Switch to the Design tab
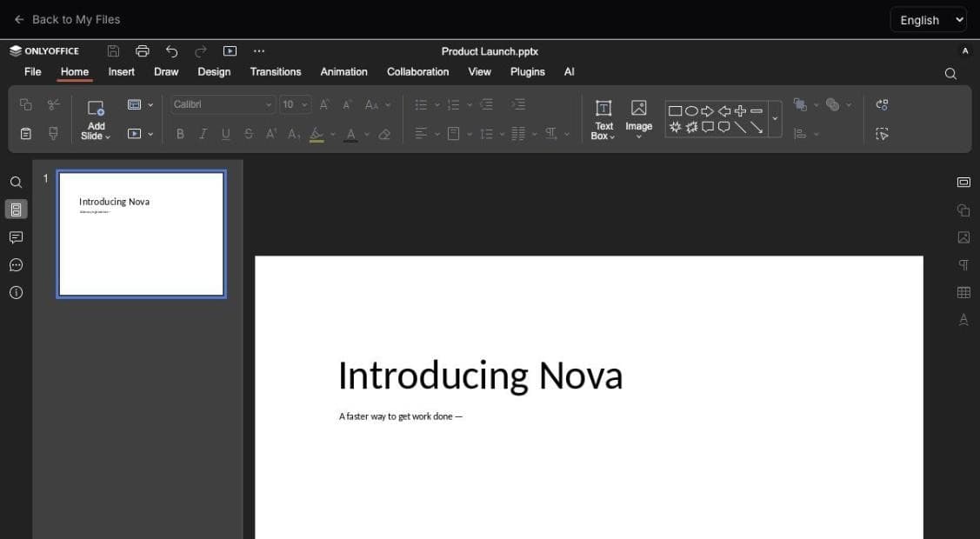 pyautogui.click(x=214, y=72)
